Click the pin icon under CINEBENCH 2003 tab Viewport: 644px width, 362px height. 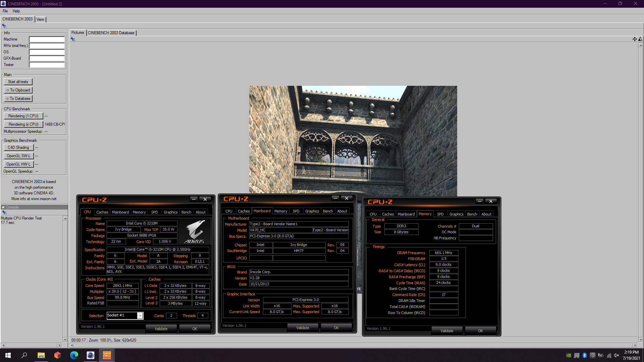[x=4, y=26]
